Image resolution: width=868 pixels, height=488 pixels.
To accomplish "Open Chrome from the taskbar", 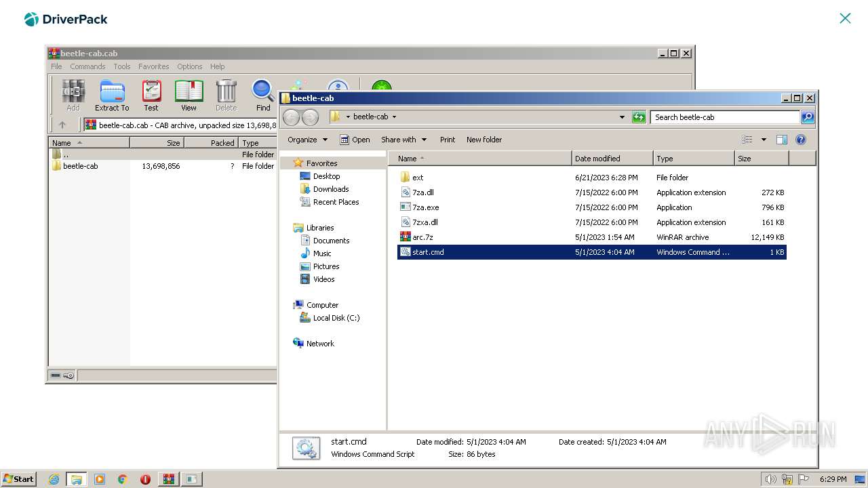I will [123, 479].
